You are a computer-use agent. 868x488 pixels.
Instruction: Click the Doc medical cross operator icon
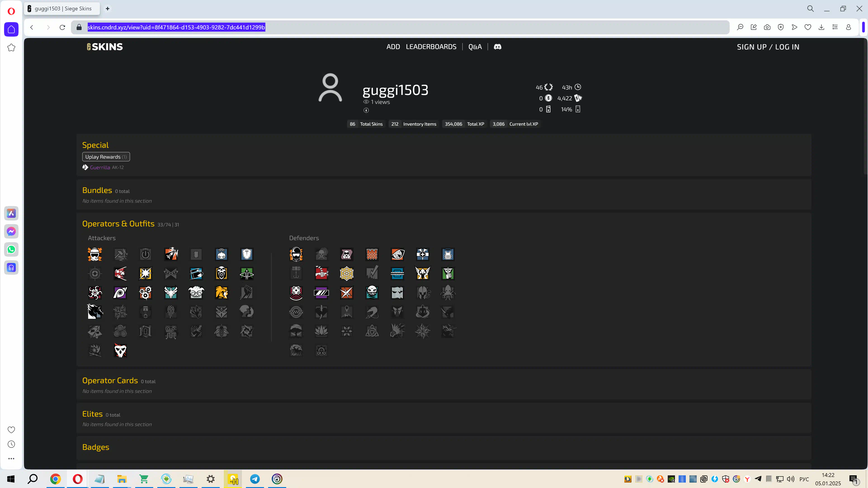tap(422, 254)
